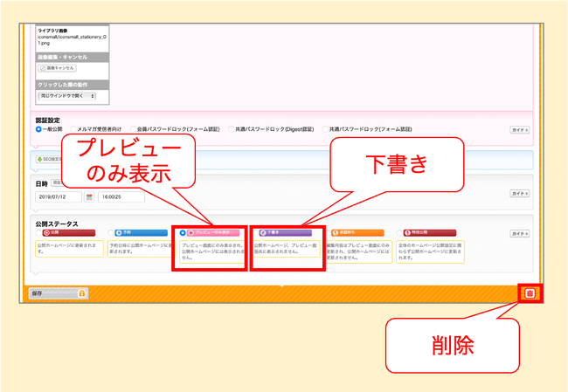The width and height of the screenshot is (568, 392).
Task: Click the red delete (削除) trash icon
Action: [529, 293]
